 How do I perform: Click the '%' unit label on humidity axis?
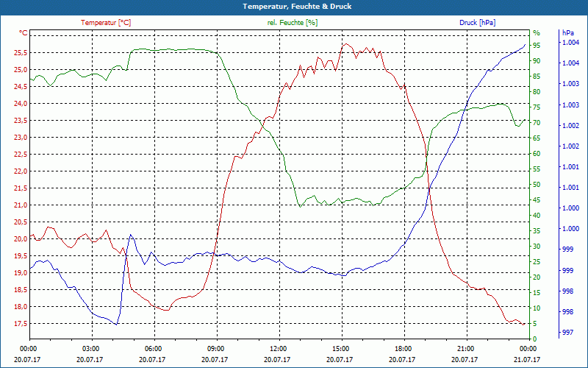(537, 32)
